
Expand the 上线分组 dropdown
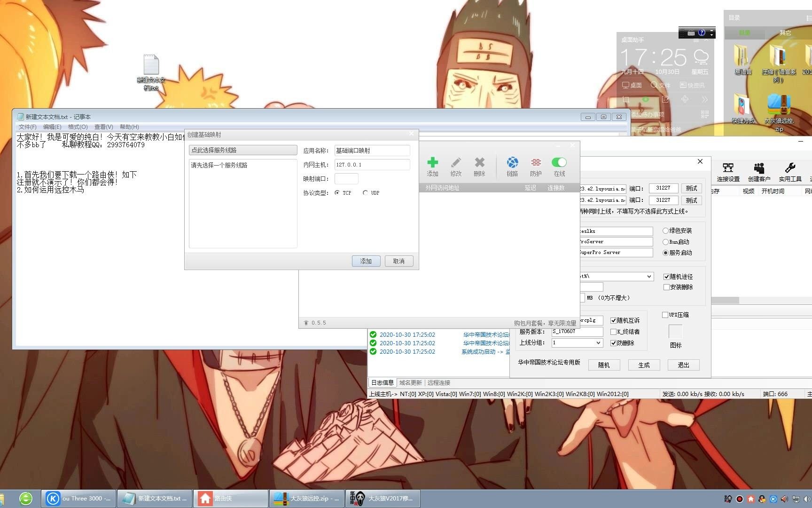coord(598,343)
